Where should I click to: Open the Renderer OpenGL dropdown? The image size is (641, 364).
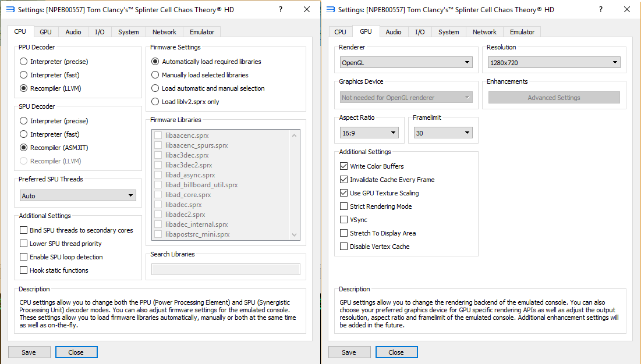pyautogui.click(x=406, y=62)
